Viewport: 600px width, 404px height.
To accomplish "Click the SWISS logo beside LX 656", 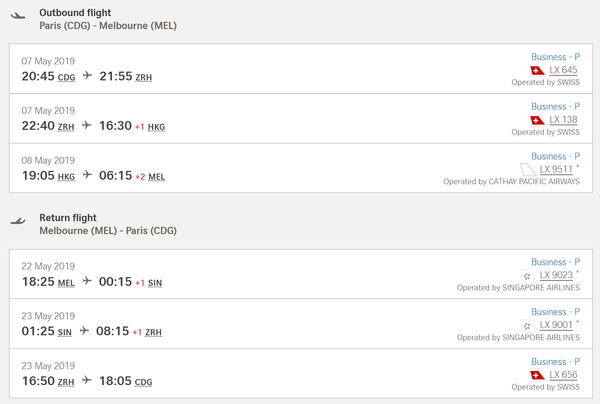I will point(537,375).
